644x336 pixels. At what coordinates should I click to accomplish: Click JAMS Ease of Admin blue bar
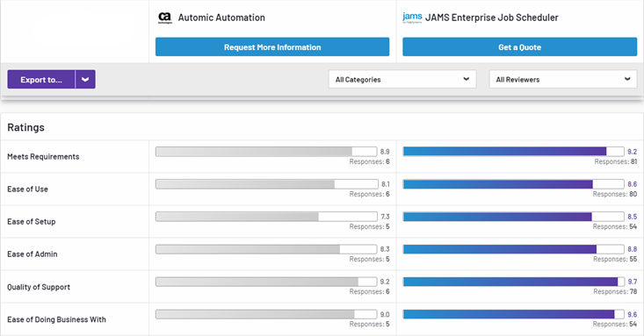pos(513,248)
